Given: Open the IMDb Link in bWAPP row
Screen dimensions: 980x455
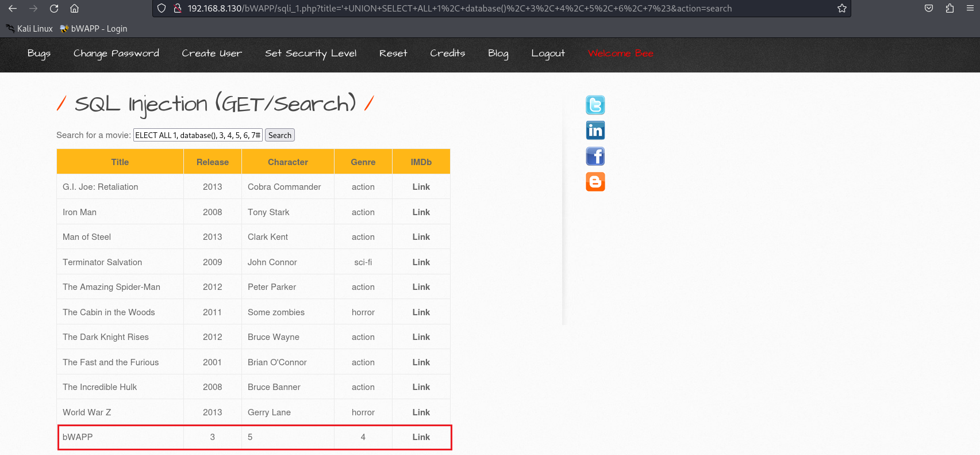Looking at the screenshot, I should [x=421, y=437].
